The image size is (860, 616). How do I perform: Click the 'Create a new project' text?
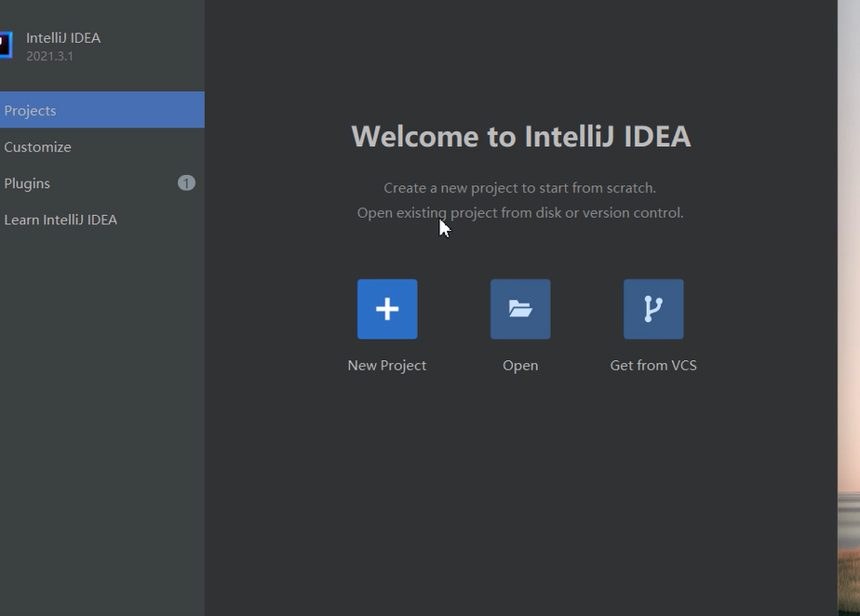point(520,188)
